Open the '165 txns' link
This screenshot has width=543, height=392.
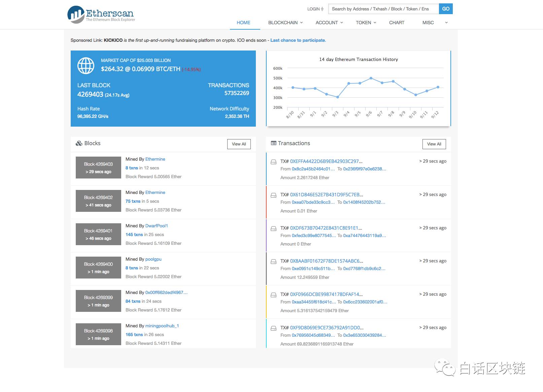pyautogui.click(x=134, y=334)
